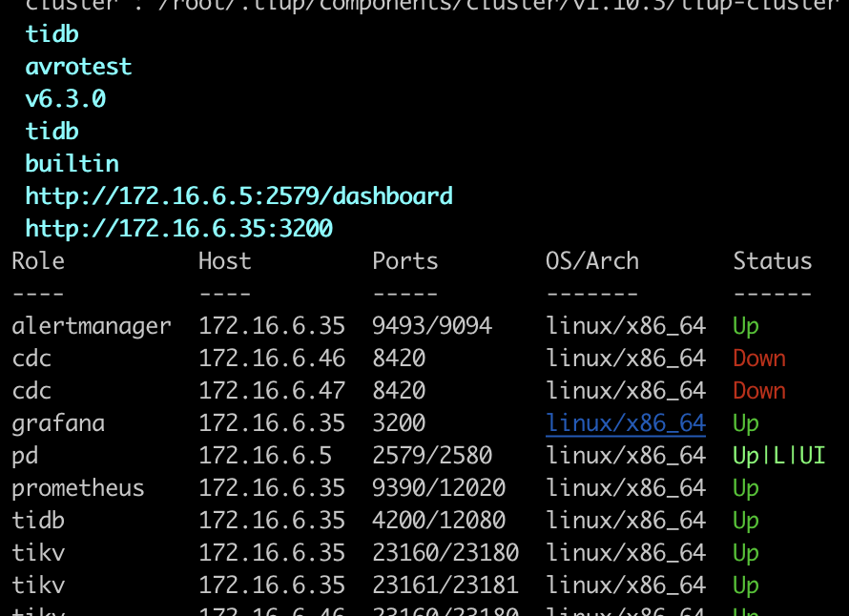Select the Role column header

pos(37,260)
